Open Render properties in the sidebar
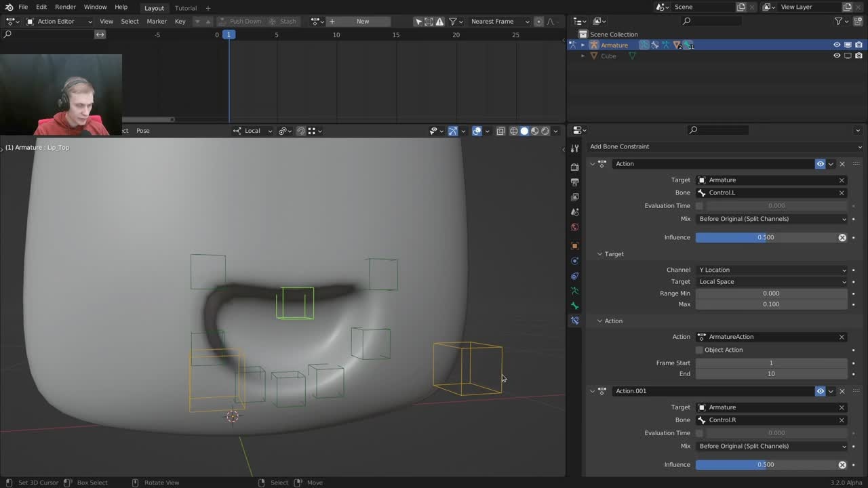868x488 pixels. (574, 167)
